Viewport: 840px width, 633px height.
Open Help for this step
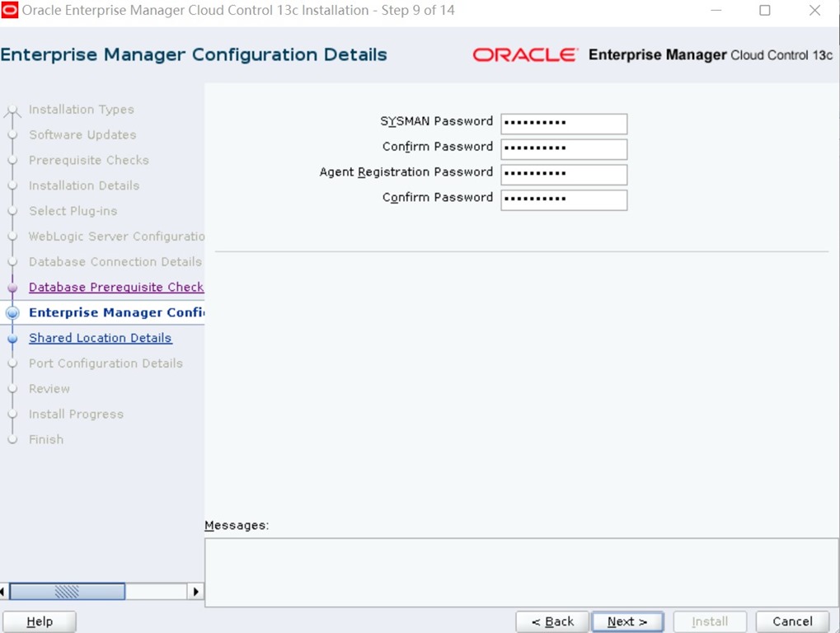40,621
